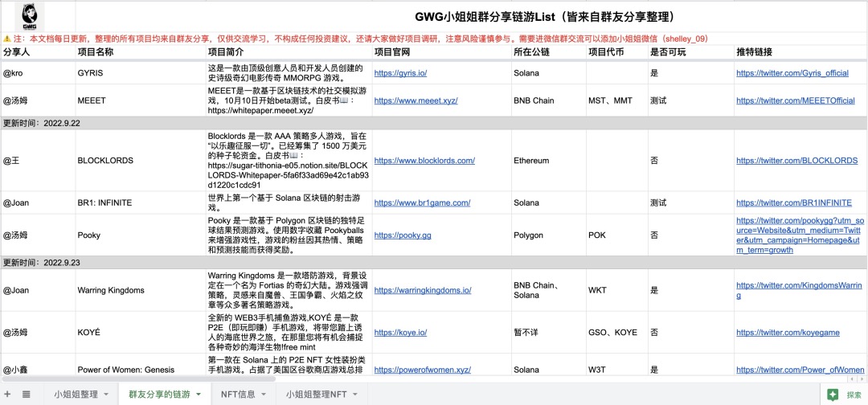This screenshot has width=868, height=405.
Task: Select the @王 sharer cell
Action: tap(39, 161)
